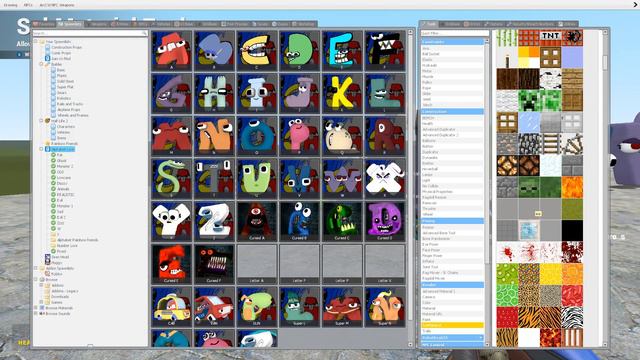The image size is (640, 360).
Task: Open the Rainbow Friends spawnlist
Action: tap(64, 144)
